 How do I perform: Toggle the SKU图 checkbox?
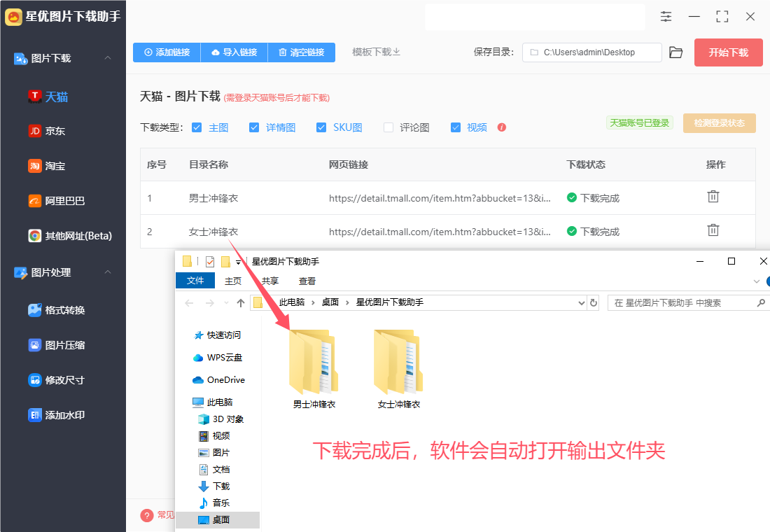click(x=321, y=127)
